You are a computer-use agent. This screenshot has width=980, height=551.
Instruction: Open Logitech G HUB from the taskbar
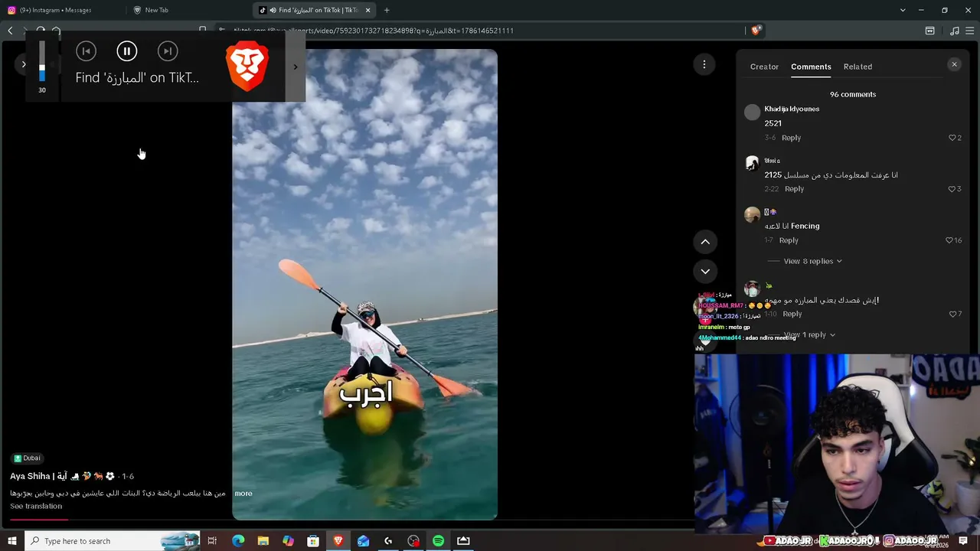coord(388,541)
